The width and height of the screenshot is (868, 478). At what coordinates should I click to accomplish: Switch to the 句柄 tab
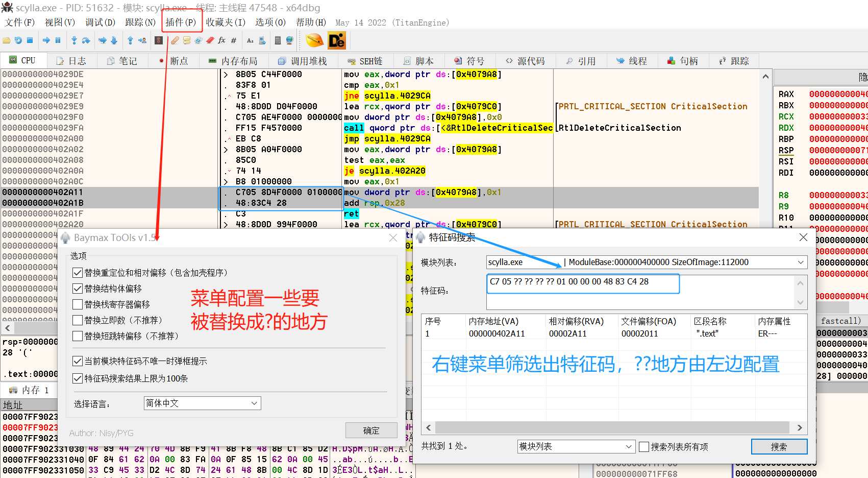[682, 61]
